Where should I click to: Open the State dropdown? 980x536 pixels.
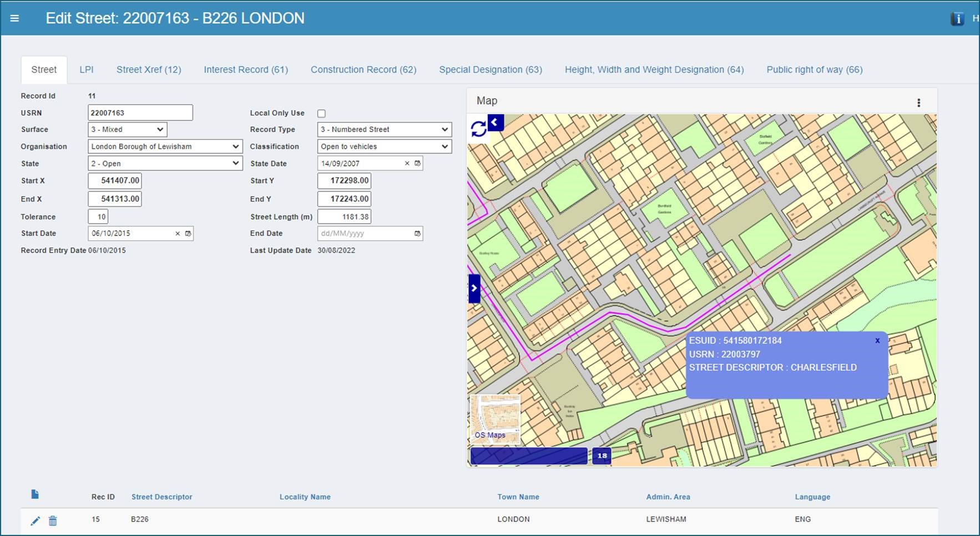coord(165,164)
